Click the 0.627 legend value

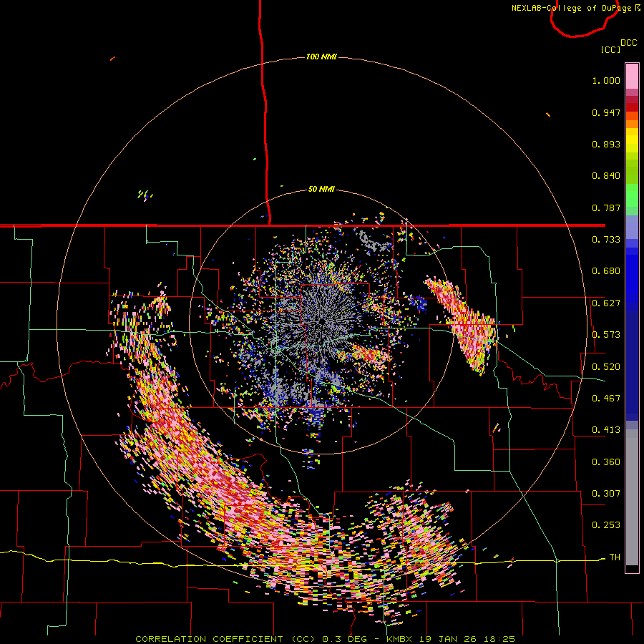pos(606,303)
